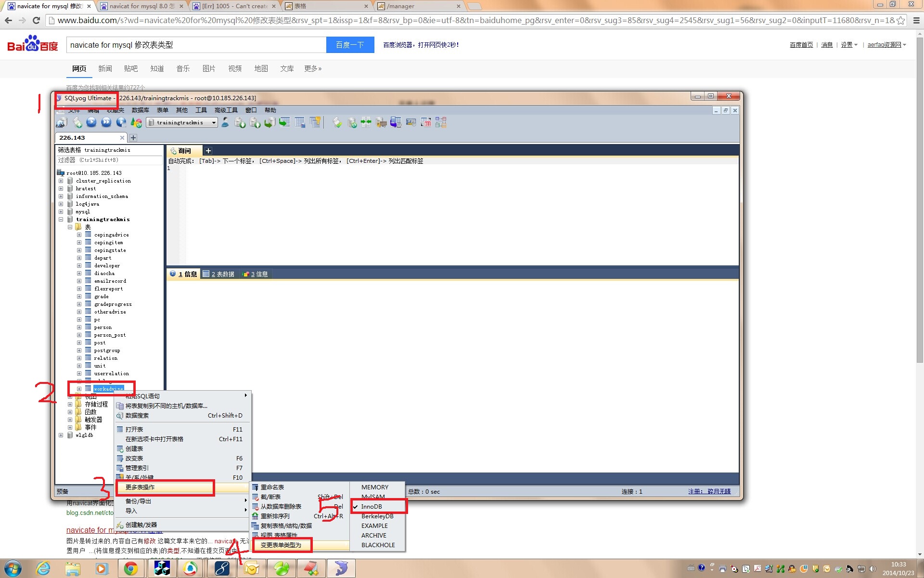Screen dimensions: 924x578
Task: Switch to Baidu 图片 search tab
Action: coord(209,69)
